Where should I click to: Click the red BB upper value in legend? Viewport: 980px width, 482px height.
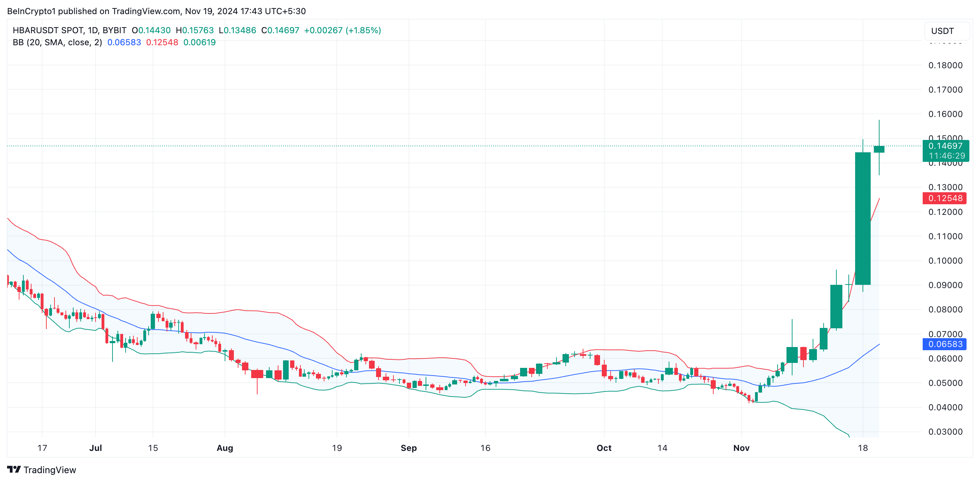[162, 42]
